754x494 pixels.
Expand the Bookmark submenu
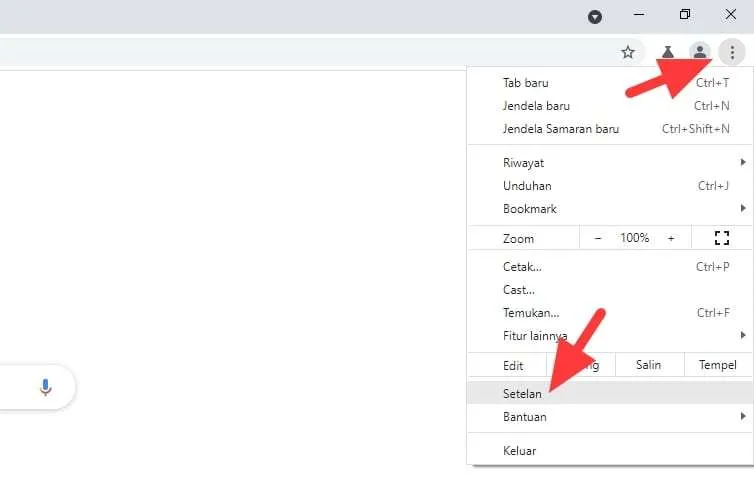point(610,209)
